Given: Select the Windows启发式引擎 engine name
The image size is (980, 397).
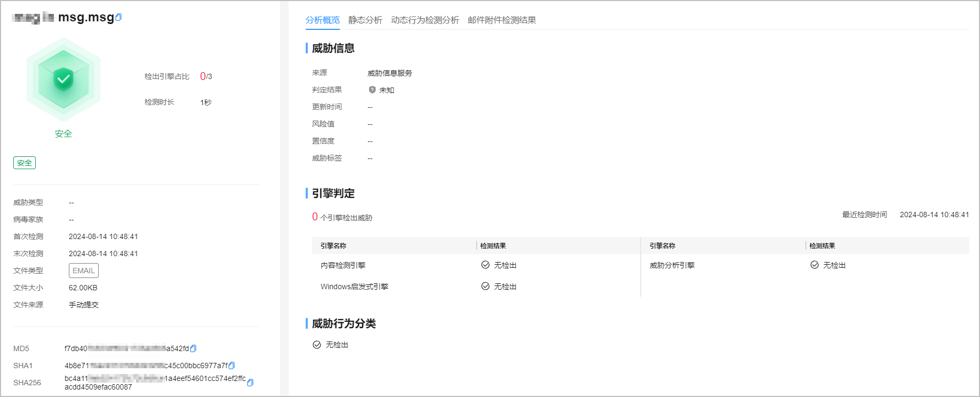Looking at the screenshot, I should pos(354,287).
